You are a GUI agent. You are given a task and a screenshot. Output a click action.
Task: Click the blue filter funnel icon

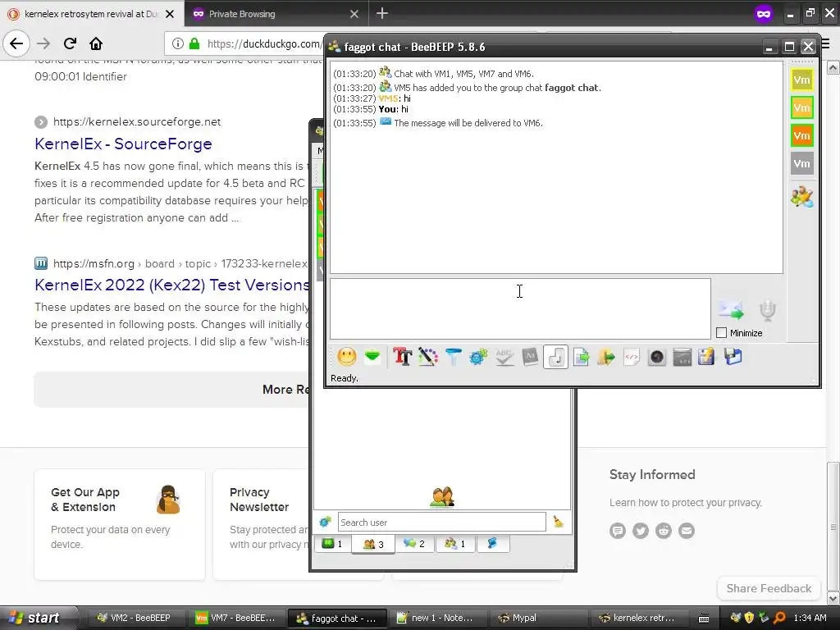[x=453, y=357]
